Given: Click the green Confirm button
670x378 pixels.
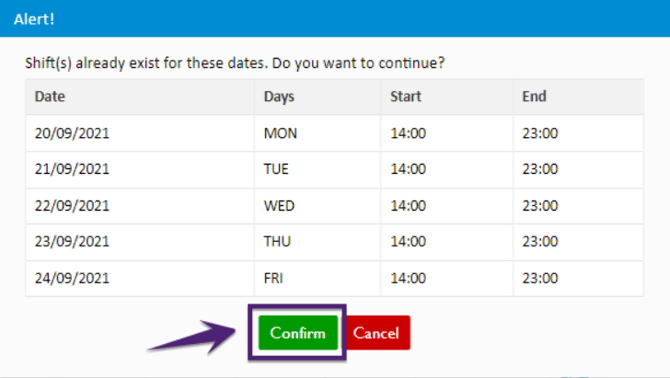Looking at the screenshot, I should point(298,333).
